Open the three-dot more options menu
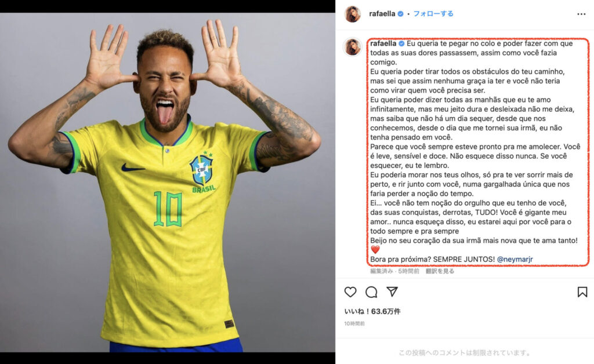The image size is (594, 364). pos(581,14)
